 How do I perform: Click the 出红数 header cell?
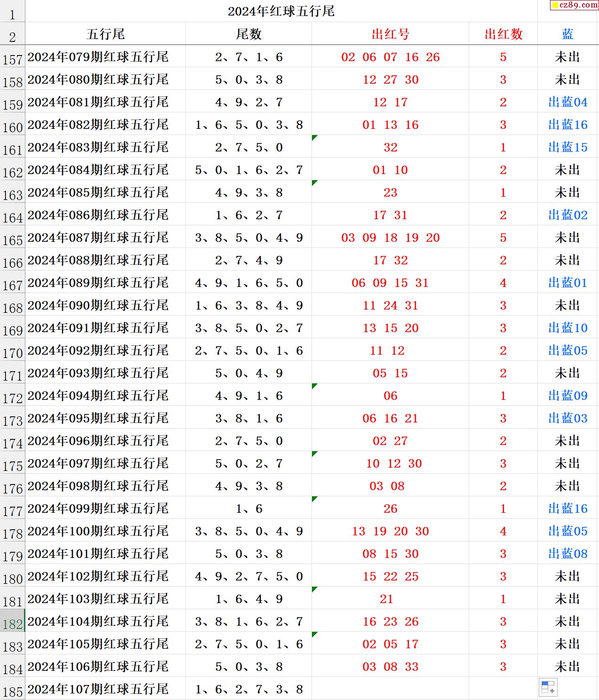pos(503,34)
